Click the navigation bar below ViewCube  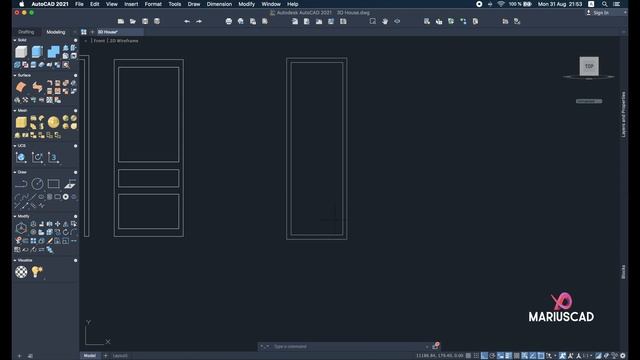pos(589,101)
